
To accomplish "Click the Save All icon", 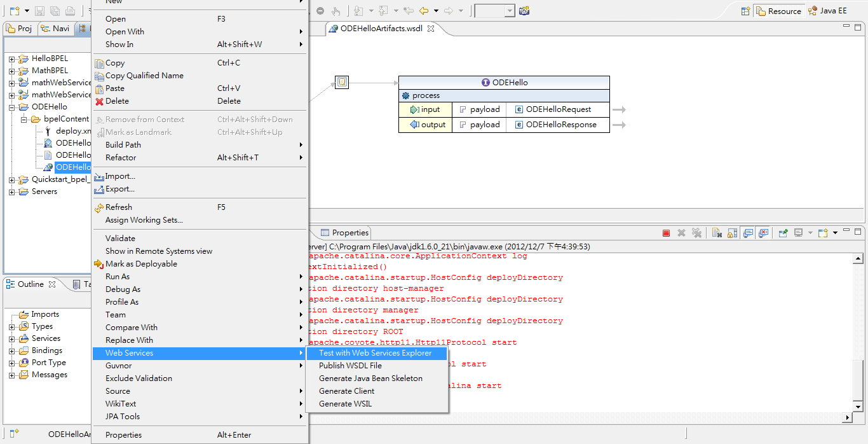I will pyautogui.click(x=55, y=11).
